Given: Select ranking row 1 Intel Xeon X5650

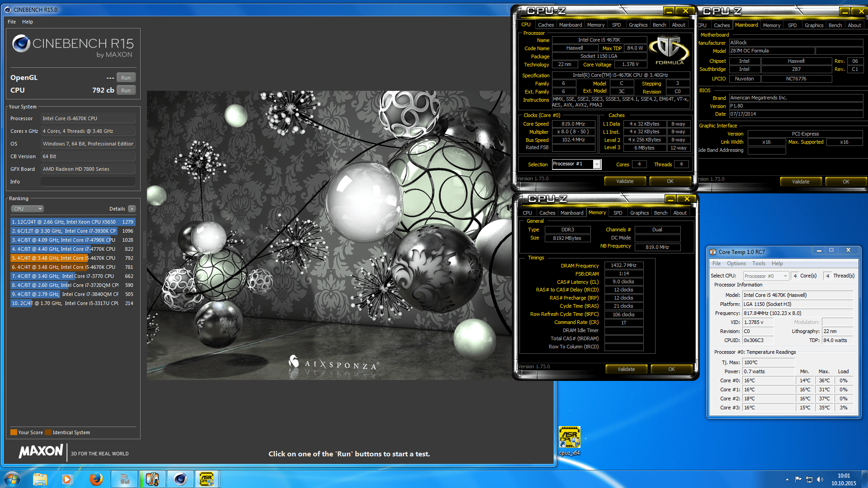Looking at the screenshot, I should click(73, 222).
